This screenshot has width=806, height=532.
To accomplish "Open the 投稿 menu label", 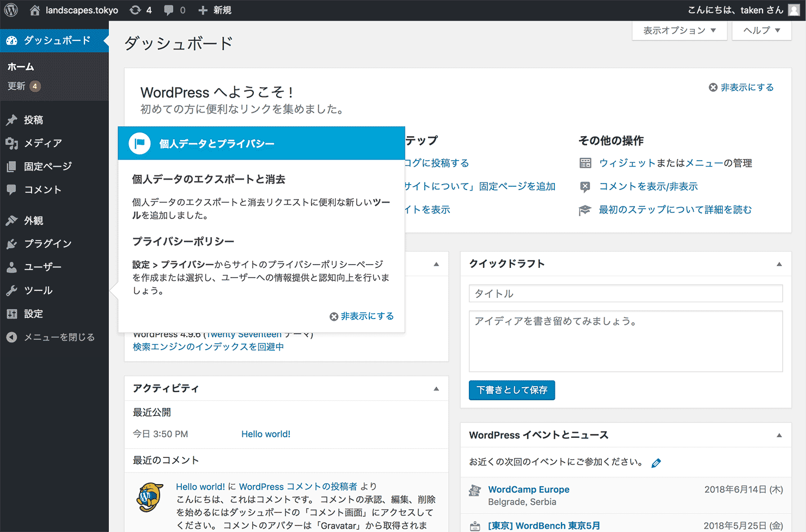I will (x=34, y=120).
